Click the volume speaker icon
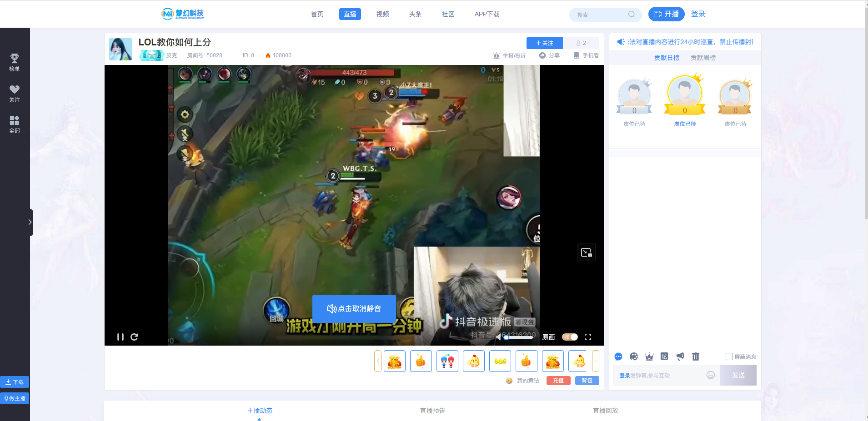This screenshot has width=868, height=421. pos(499,337)
